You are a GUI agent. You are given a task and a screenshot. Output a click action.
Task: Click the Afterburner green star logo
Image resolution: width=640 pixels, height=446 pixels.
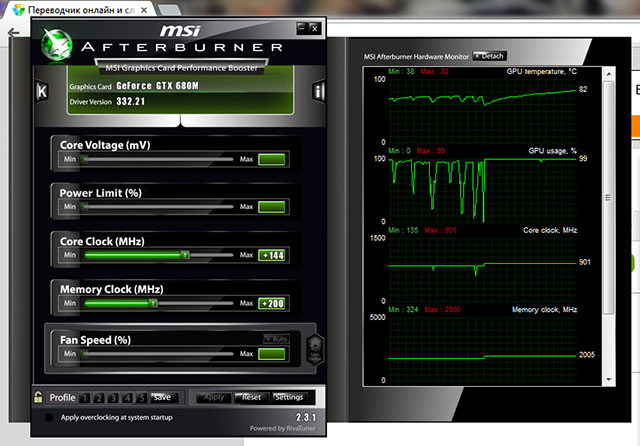57,45
